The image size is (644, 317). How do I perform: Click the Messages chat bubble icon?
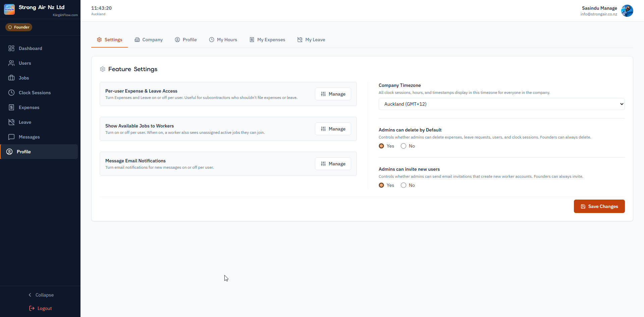point(11,137)
